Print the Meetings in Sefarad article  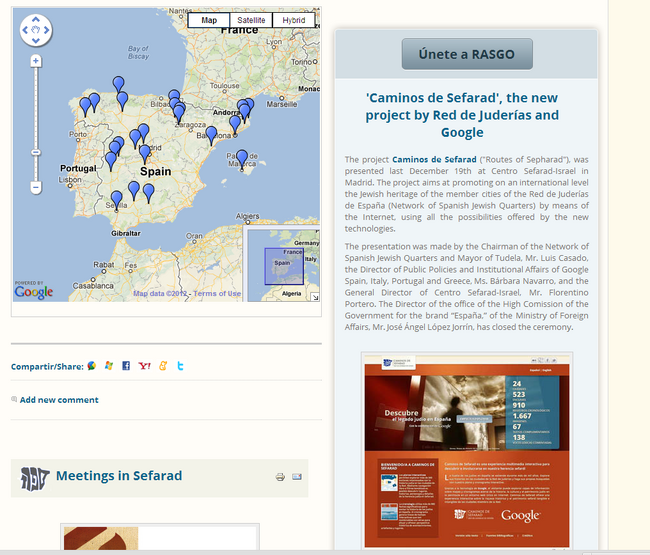point(280,477)
